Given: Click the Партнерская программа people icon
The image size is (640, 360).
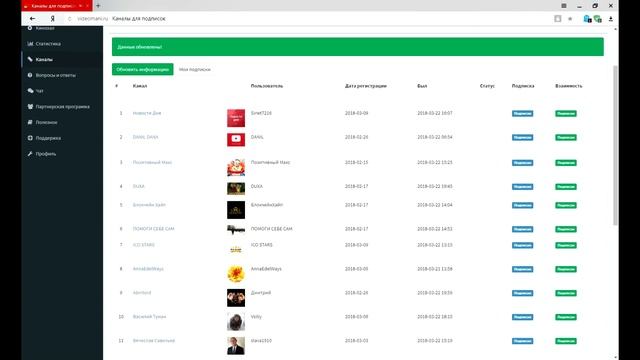Looking at the screenshot, I should pos(30,107).
